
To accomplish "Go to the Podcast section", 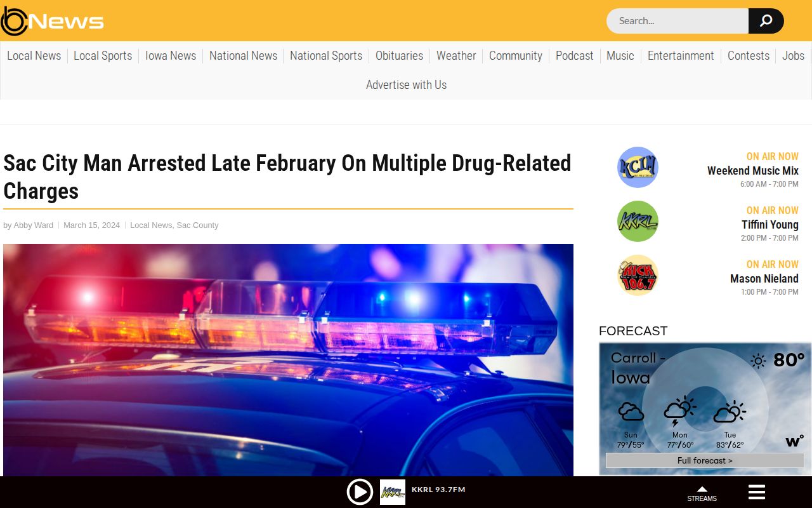I will click(x=575, y=56).
